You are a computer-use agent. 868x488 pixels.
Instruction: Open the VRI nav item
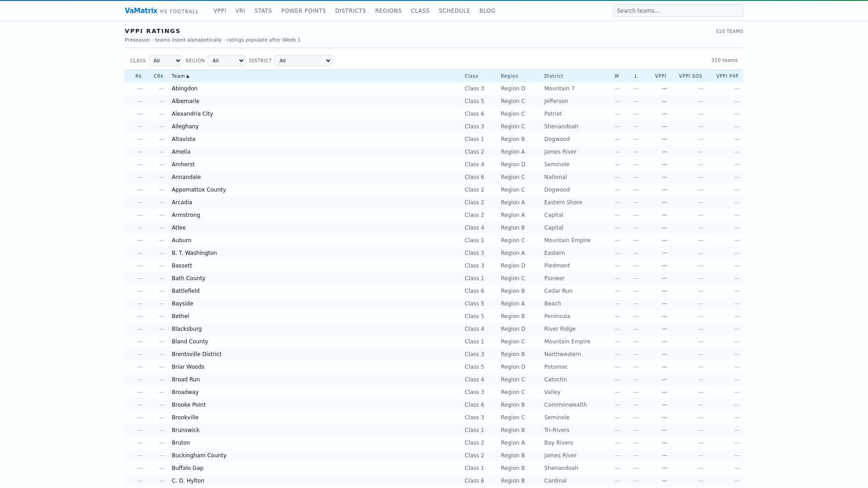[240, 11]
